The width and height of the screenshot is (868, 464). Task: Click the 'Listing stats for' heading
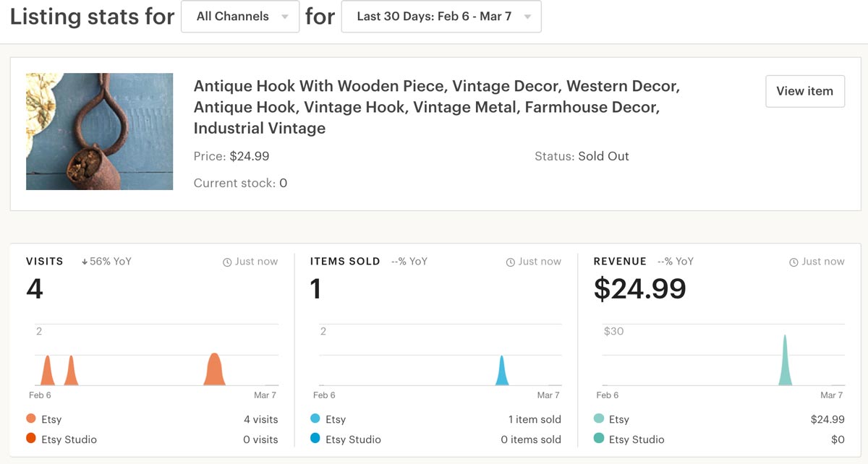click(x=92, y=17)
